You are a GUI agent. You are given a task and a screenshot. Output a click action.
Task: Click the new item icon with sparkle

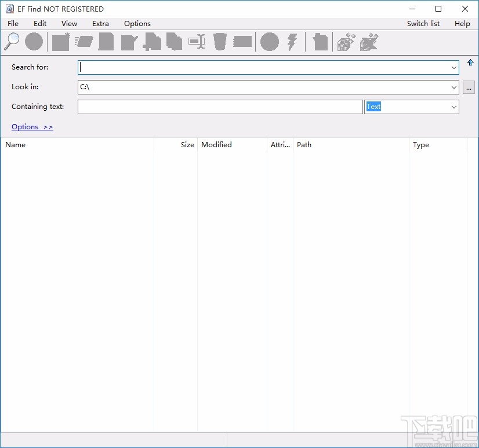(60, 42)
